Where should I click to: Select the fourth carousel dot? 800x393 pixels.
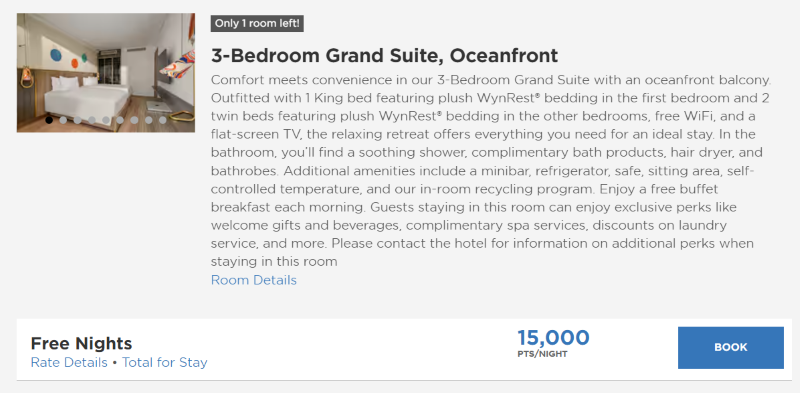click(92, 120)
